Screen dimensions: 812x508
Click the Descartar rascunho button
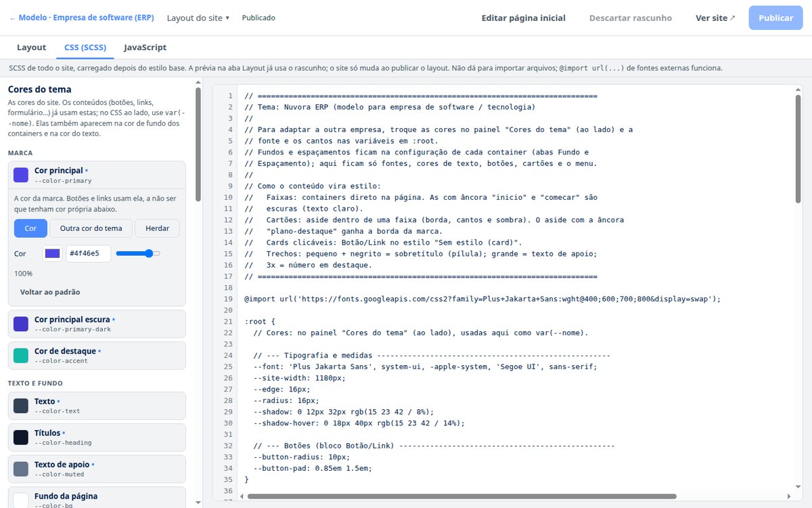coord(631,18)
